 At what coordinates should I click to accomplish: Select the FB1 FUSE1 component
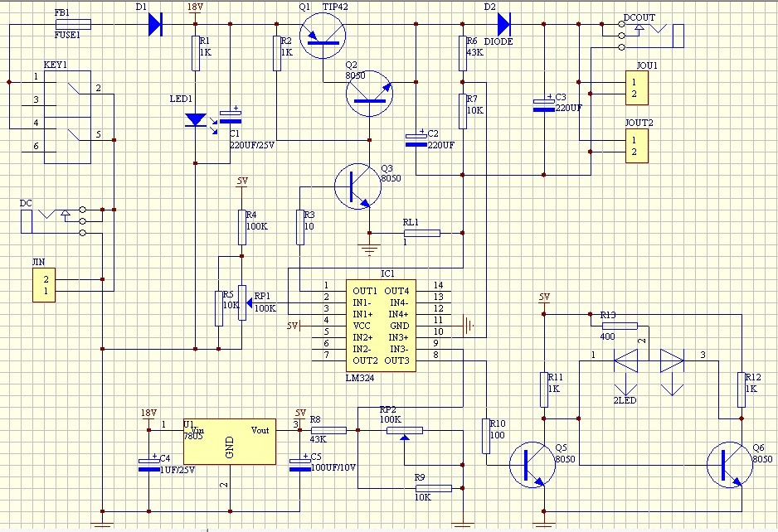click(x=74, y=24)
